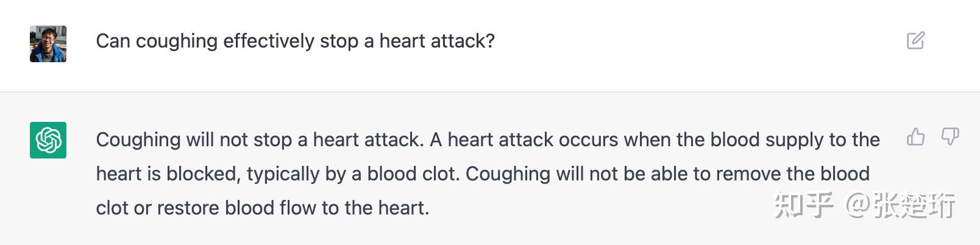Give the response a thumbs up
The height and width of the screenshot is (245, 980).
pyautogui.click(x=915, y=137)
